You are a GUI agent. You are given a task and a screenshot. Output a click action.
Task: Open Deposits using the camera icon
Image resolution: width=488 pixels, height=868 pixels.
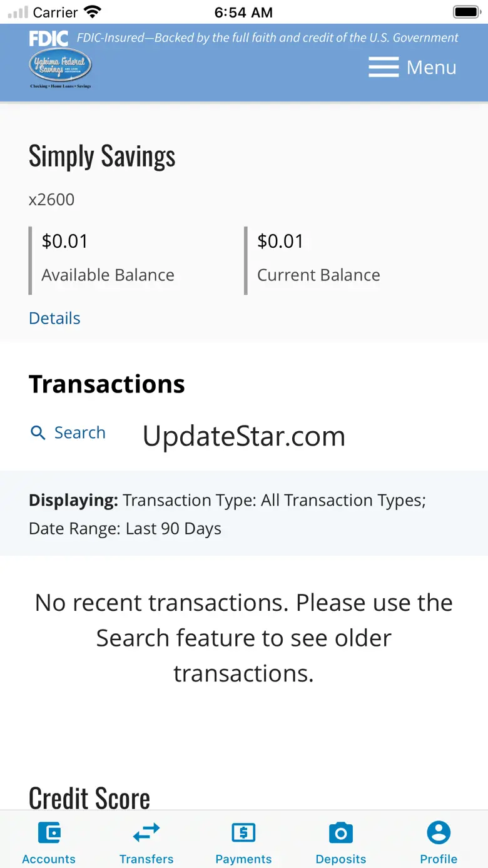[341, 833]
